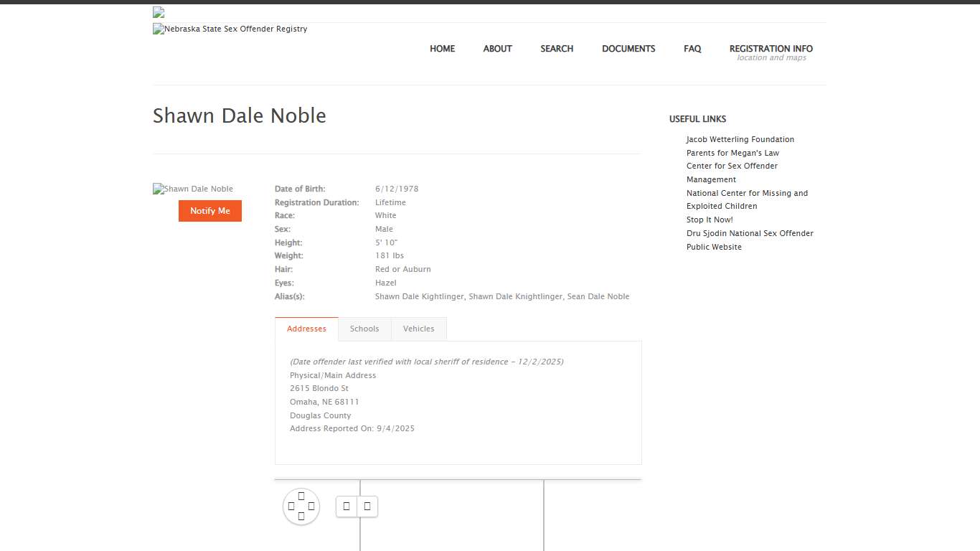Open the SEARCH menu item
The width and height of the screenshot is (980, 551).
(557, 48)
